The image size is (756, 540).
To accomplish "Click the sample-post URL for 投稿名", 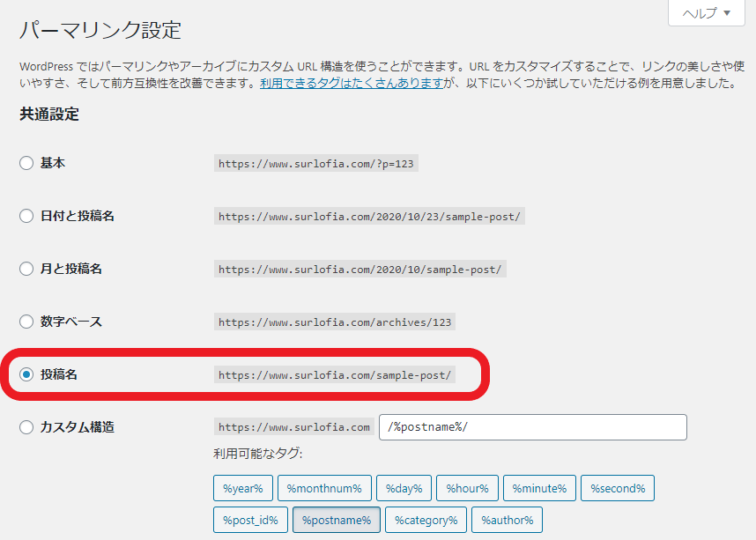I will point(335,374).
